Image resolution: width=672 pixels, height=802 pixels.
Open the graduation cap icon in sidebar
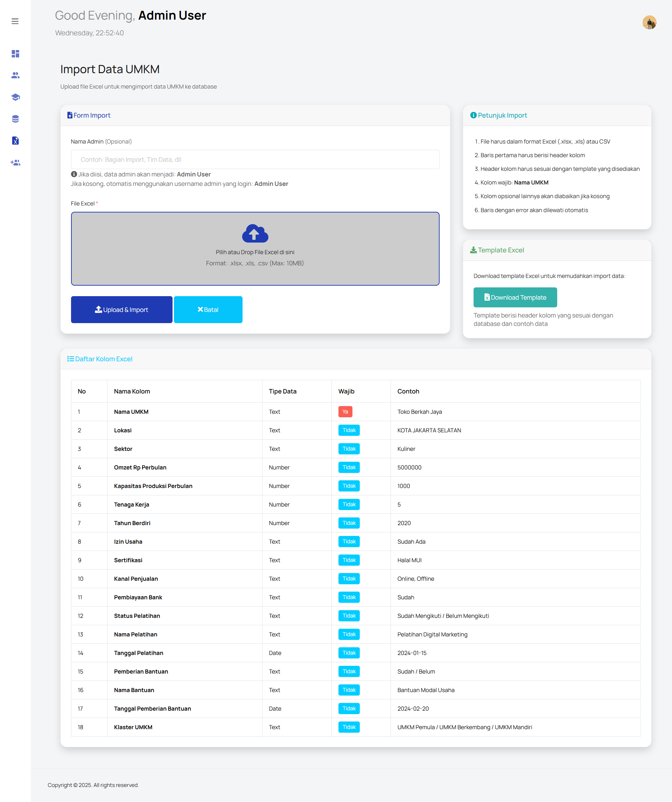pyautogui.click(x=15, y=97)
